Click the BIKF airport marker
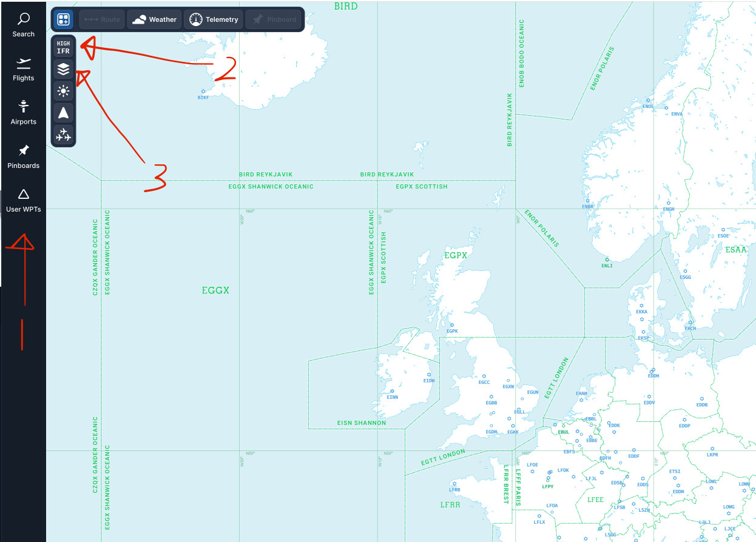Viewport: 756px width, 542px height. click(x=203, y=92)
